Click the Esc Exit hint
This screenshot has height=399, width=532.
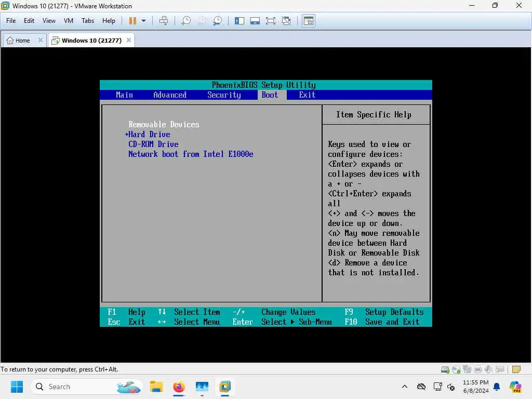pos(126,322)
